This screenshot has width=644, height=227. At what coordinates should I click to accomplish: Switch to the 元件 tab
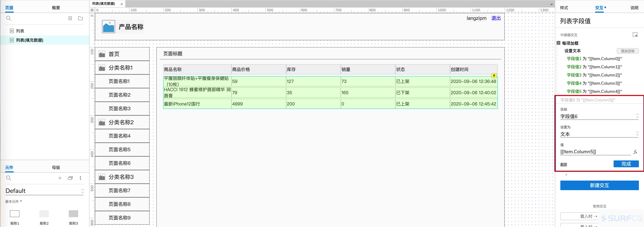click(x=9, y=167)
